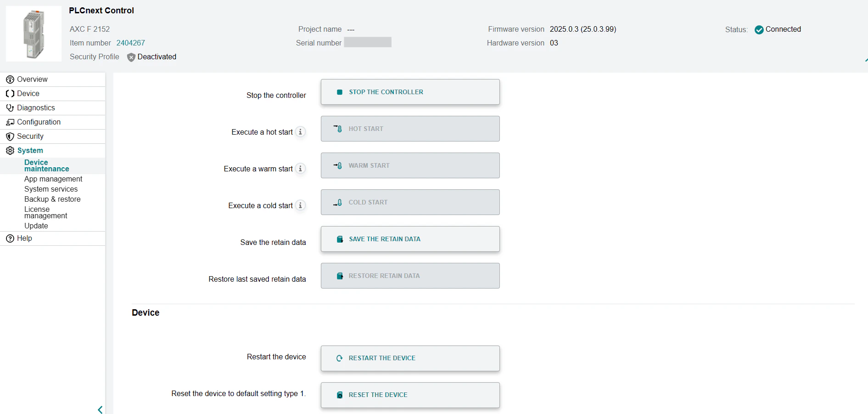868x414 pixels.
Task: Open the Device menu
Action: (52, 94)
